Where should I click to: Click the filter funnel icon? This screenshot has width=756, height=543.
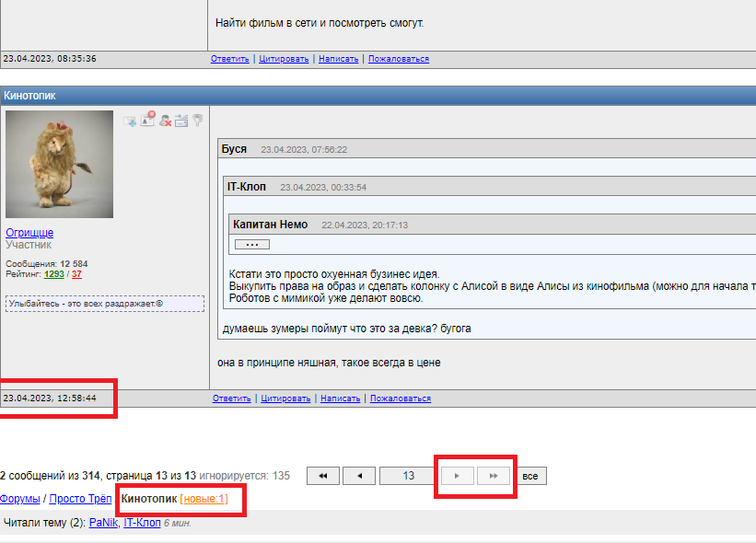point(197,121)
